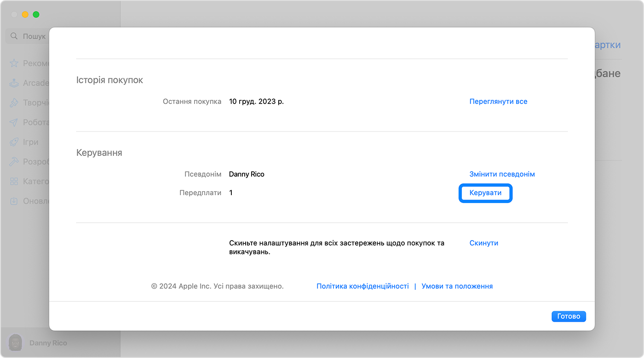Select the star Discover sidebar icon
This screenshot has height=358, width=644.
coord(14,63)
